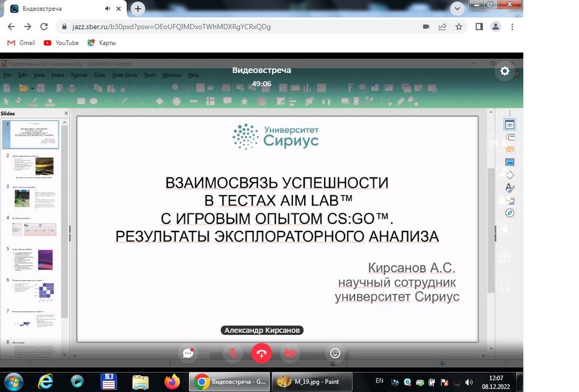Open the YouTube bookmark

pos(61,43)
